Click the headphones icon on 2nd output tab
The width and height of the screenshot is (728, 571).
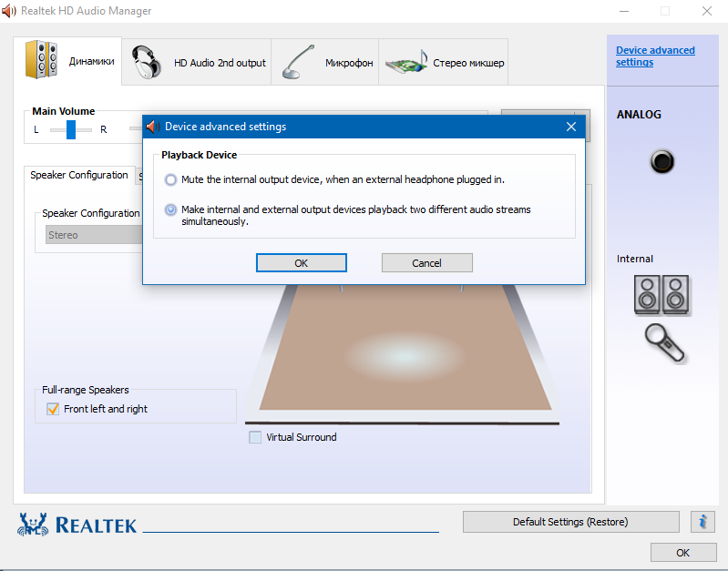146,62
